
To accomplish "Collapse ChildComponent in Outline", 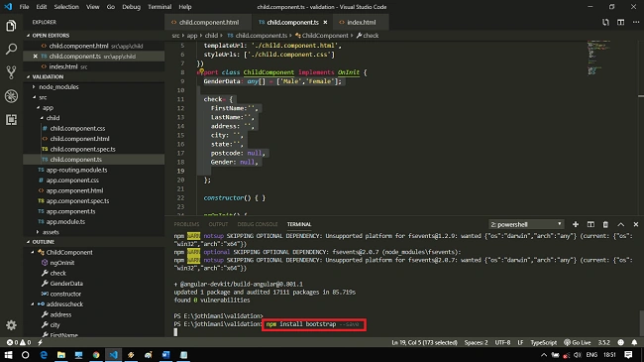I will [33, 252].
